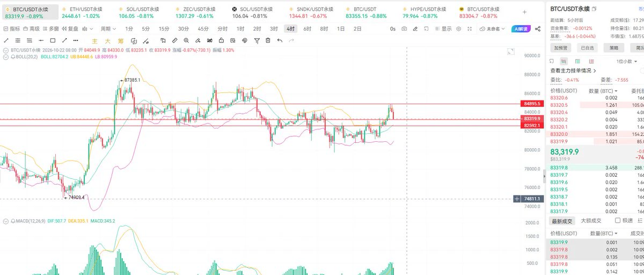
Task: Select sell-orders-only order book view
Action: point(591,61)
